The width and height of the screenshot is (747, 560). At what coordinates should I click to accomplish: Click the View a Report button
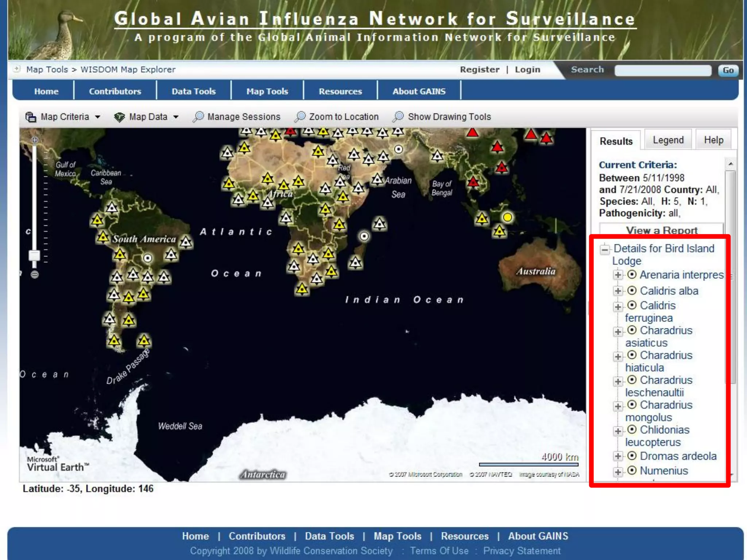(x=661, y=230)
